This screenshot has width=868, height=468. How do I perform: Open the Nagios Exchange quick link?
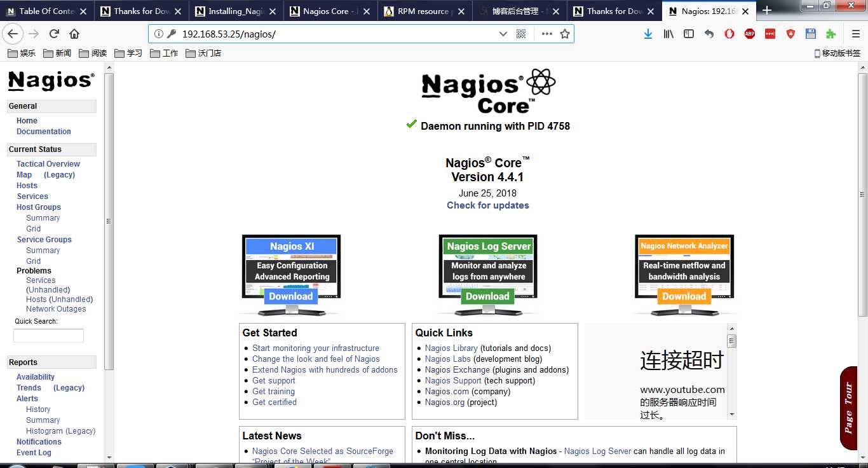point(458,370)
